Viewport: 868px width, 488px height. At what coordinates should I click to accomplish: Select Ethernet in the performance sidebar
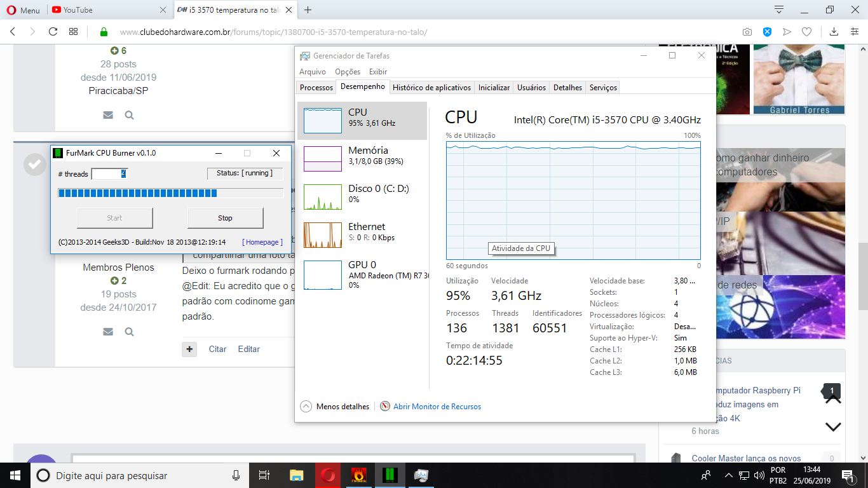click(362, 235)
